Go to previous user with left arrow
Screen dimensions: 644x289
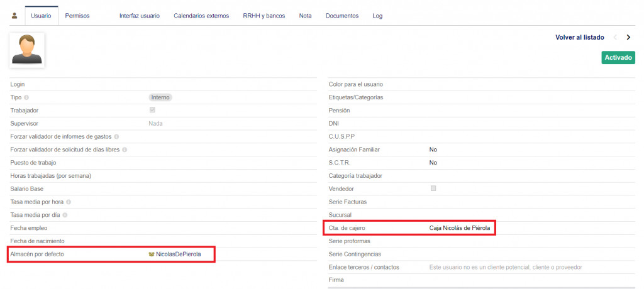pyautogui.click(x=615, y=38)
